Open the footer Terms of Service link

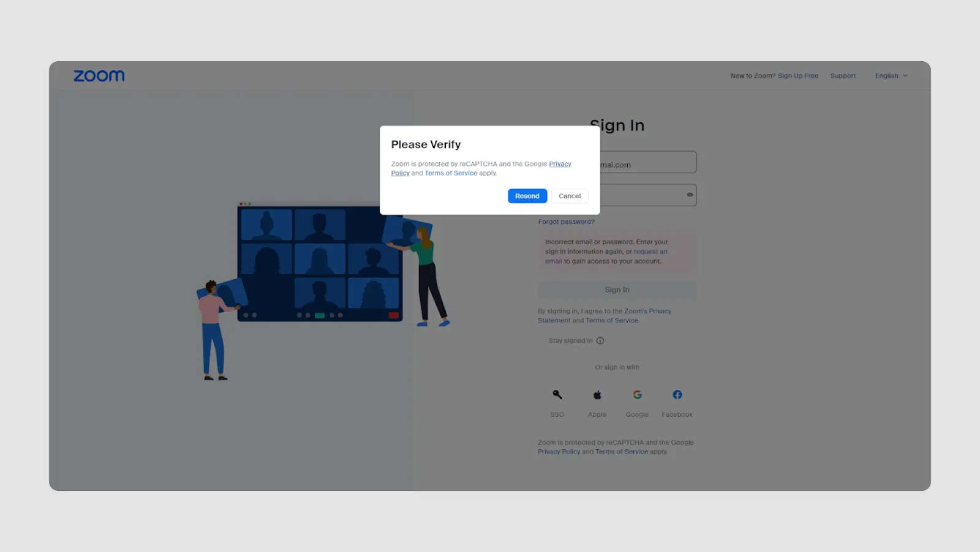click(x=622, y=452)
